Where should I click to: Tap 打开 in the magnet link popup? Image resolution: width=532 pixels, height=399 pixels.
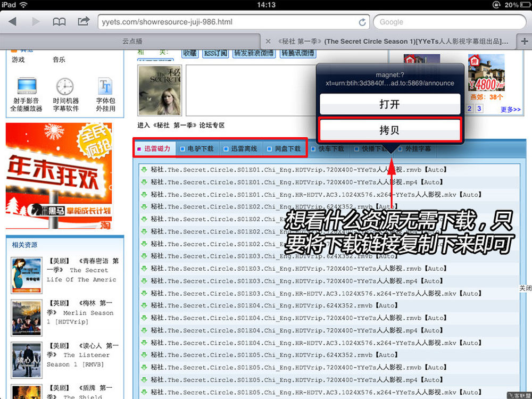coord(389,104)
